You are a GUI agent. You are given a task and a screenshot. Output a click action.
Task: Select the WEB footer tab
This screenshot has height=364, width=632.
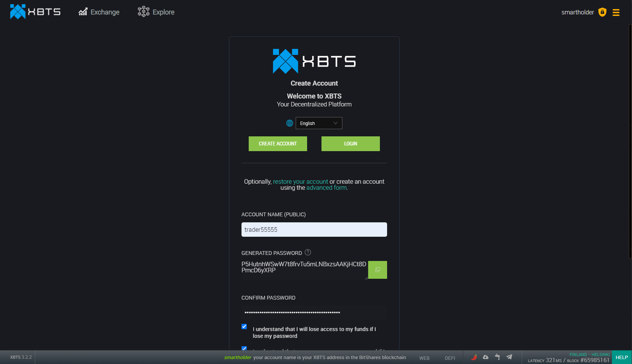424,358
